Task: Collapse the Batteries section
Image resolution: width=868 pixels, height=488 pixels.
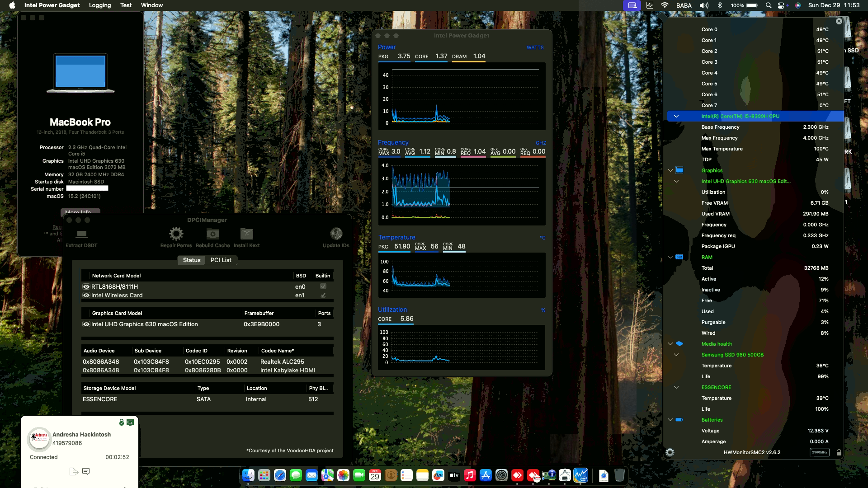Action: point(671,420)
